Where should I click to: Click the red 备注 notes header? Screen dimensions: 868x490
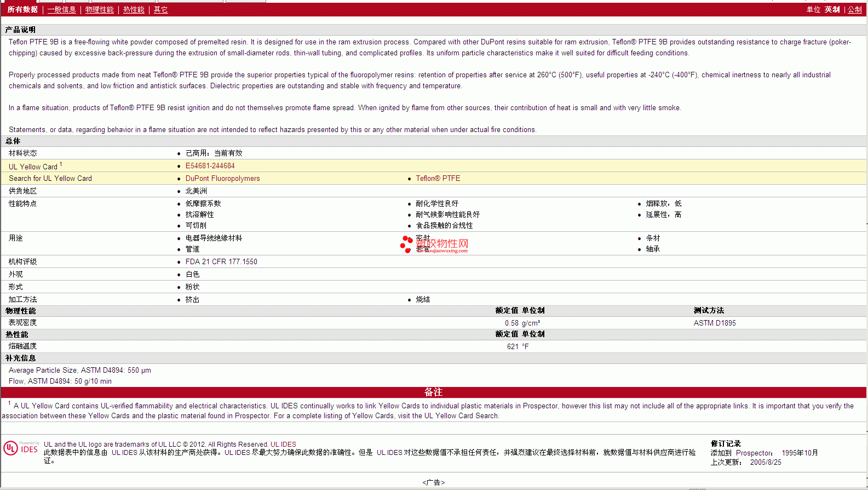[433, 392]
